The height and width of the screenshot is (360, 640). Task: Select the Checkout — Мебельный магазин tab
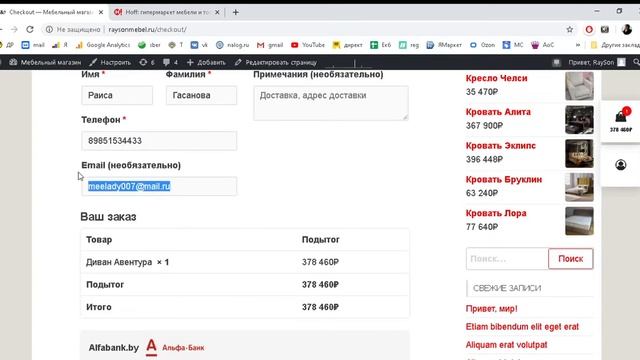(x=51, y=12)
